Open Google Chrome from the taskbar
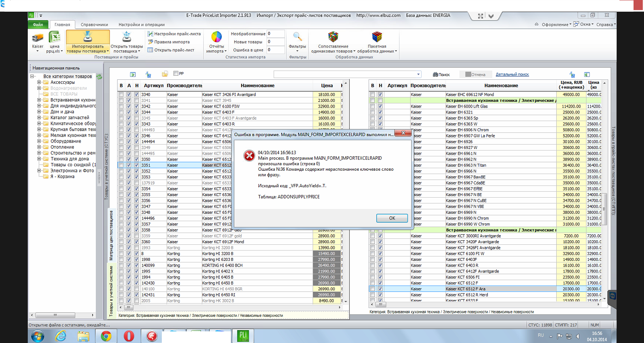The image size is (644, 343). tap(106, 336)
